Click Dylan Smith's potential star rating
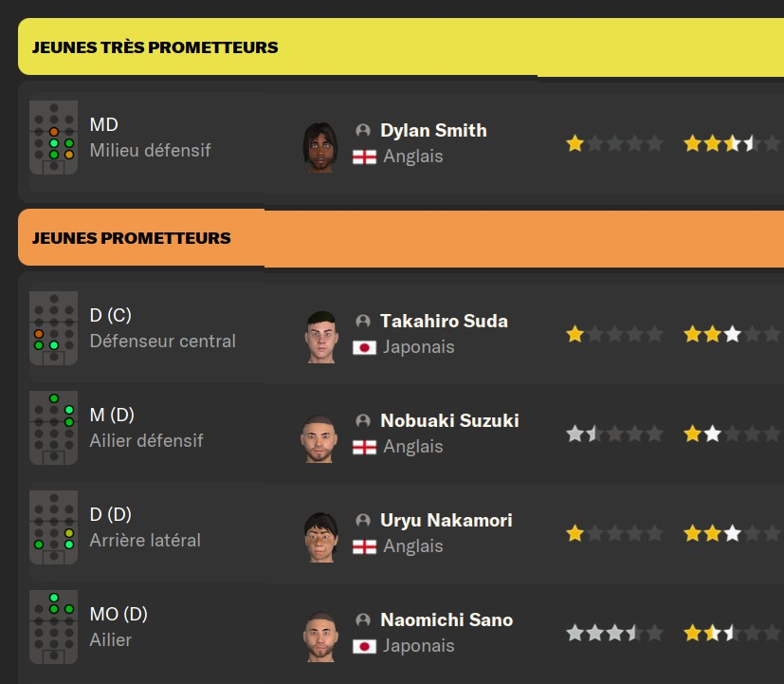This screenshot has height=684, width=784. [720, 144]
